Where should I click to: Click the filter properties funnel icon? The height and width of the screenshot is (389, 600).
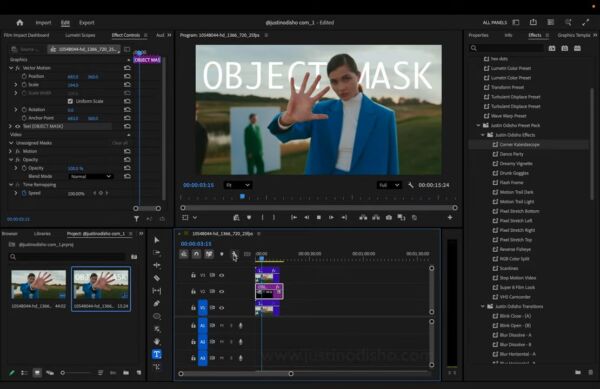click(x=136, y=219)
